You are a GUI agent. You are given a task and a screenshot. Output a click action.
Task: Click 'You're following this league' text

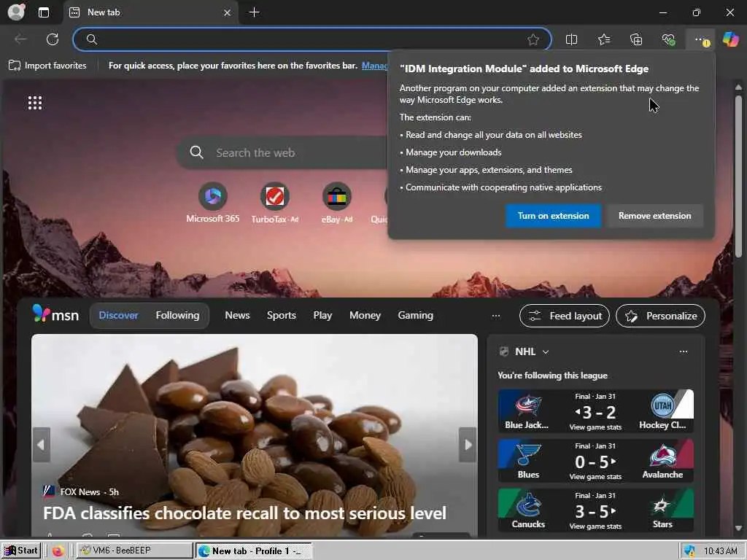[x=552, y=376]
